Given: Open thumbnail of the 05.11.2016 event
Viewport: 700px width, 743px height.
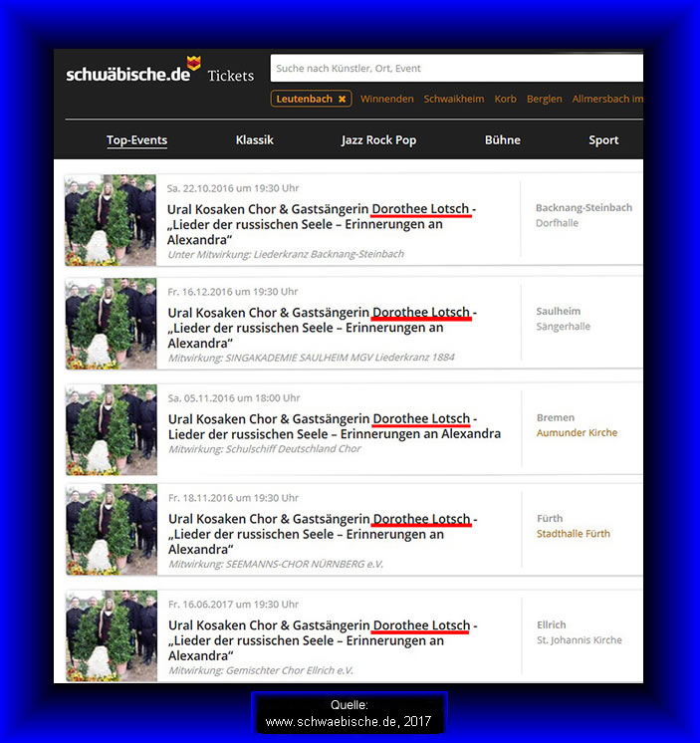Looking at the screenshot, I should 112,430.
